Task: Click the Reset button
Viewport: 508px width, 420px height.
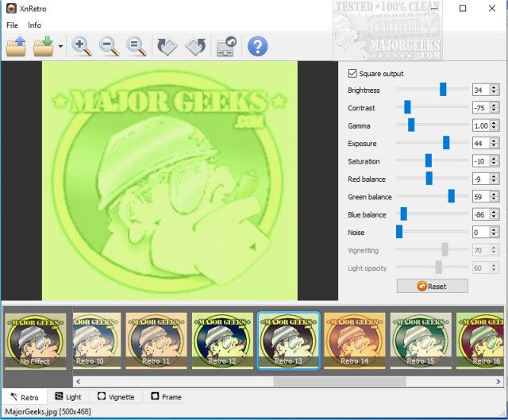Action: 432,286
